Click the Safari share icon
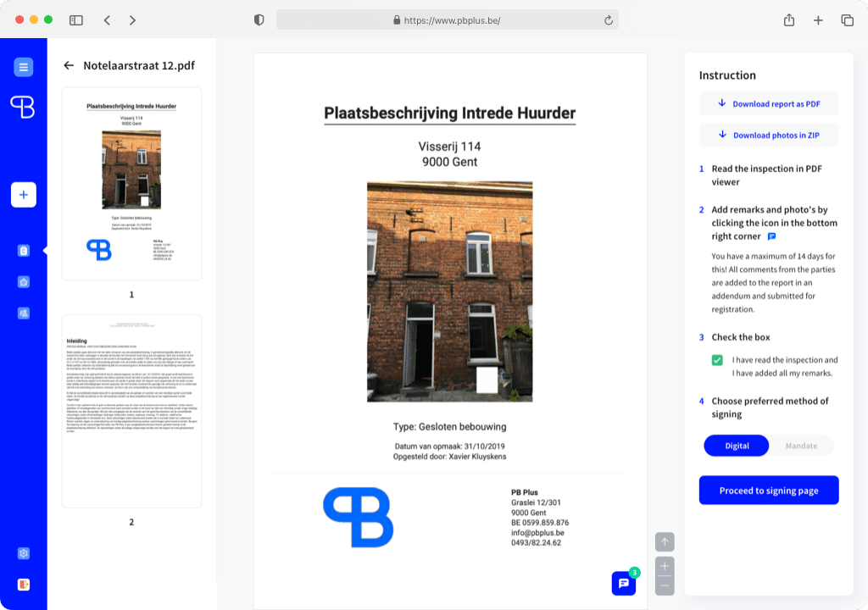The height and width of the screenshot is (610, 868). 789,20
